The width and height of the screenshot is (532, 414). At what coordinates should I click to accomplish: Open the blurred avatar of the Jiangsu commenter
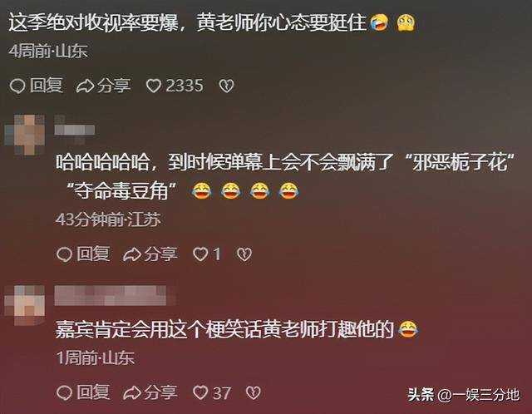25,135
